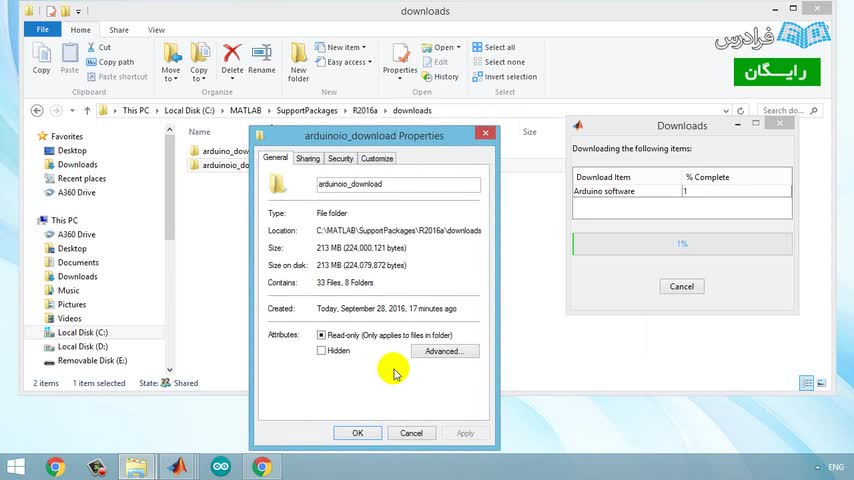Click Cancel in Properties dialog
Screen dimensions: 854x480
[411, 433]
